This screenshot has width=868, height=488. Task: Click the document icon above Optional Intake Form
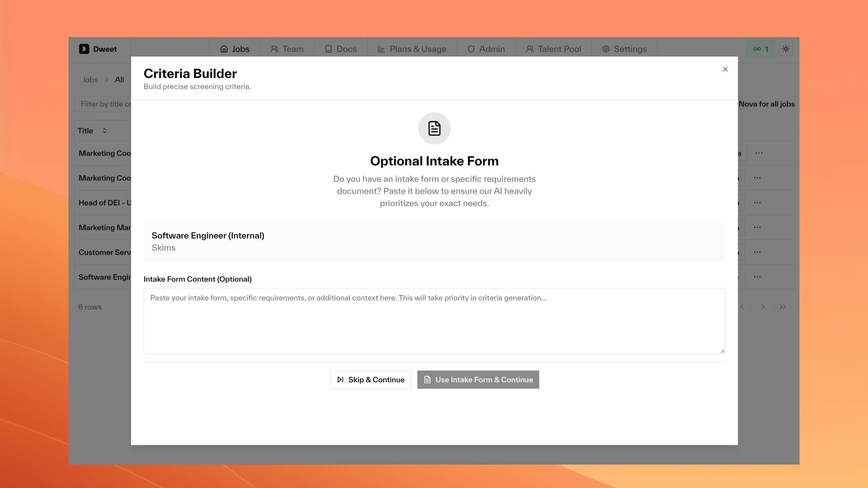(x=434, y=128)
